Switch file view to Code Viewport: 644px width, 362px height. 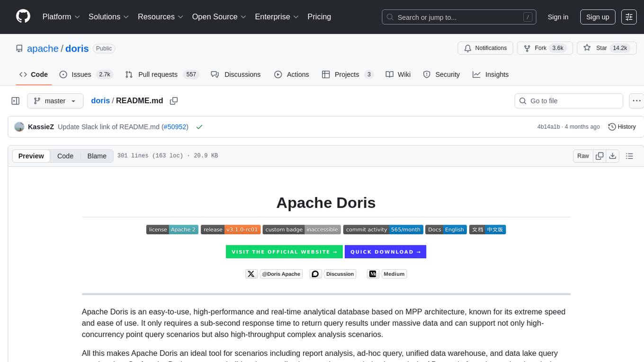click(x=65, y=156)
